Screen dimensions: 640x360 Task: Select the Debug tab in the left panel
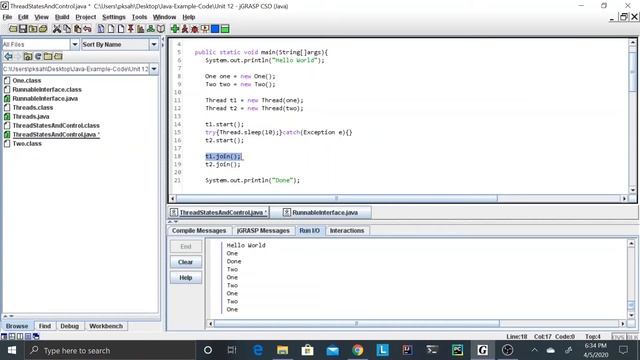69,326
